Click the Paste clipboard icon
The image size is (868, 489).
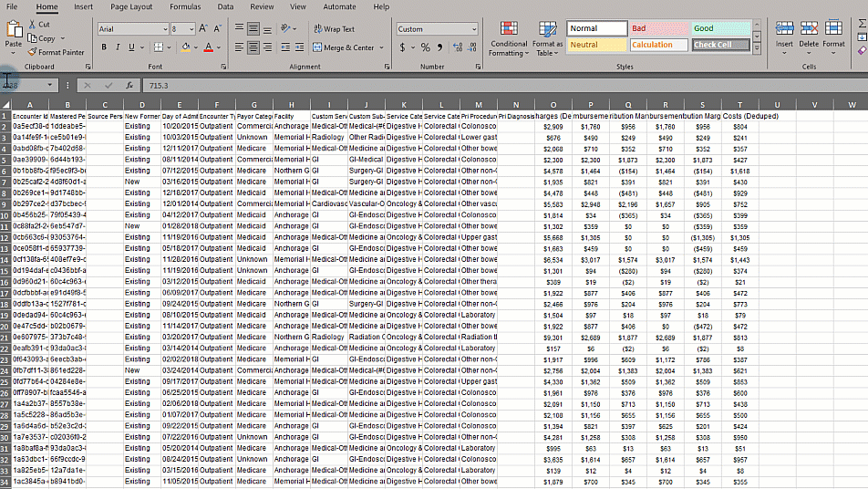14,33
